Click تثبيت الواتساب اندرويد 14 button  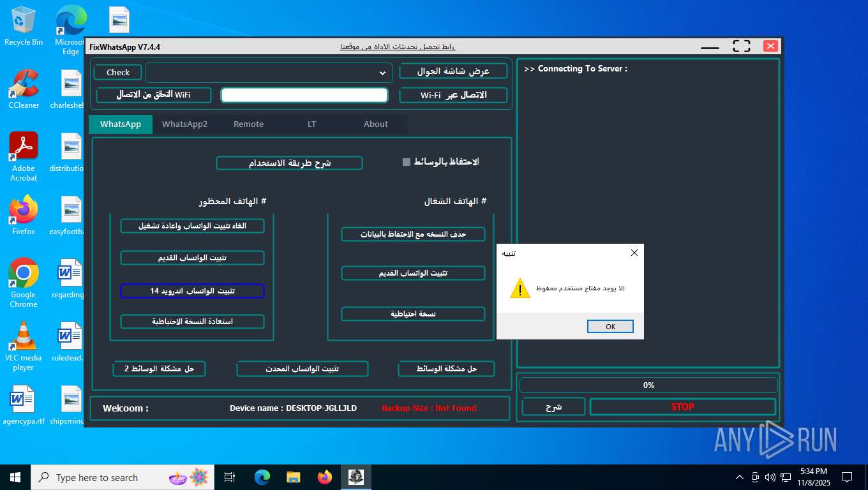192,291
